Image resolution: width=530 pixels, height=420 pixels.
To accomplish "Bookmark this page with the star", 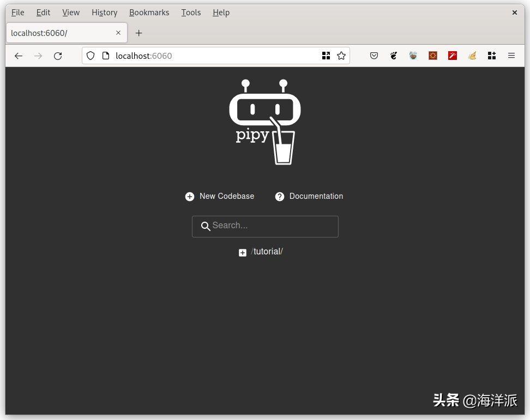I will coord(341,56).
